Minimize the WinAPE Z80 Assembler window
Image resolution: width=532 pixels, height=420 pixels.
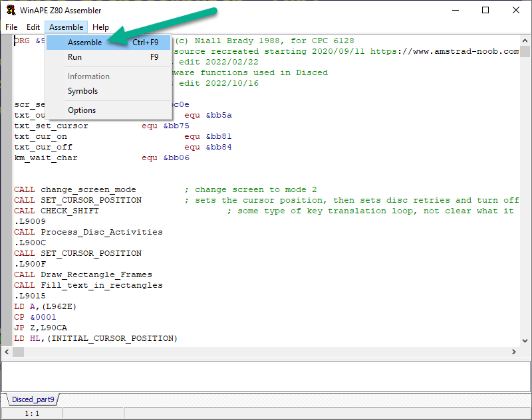[456, 10]
